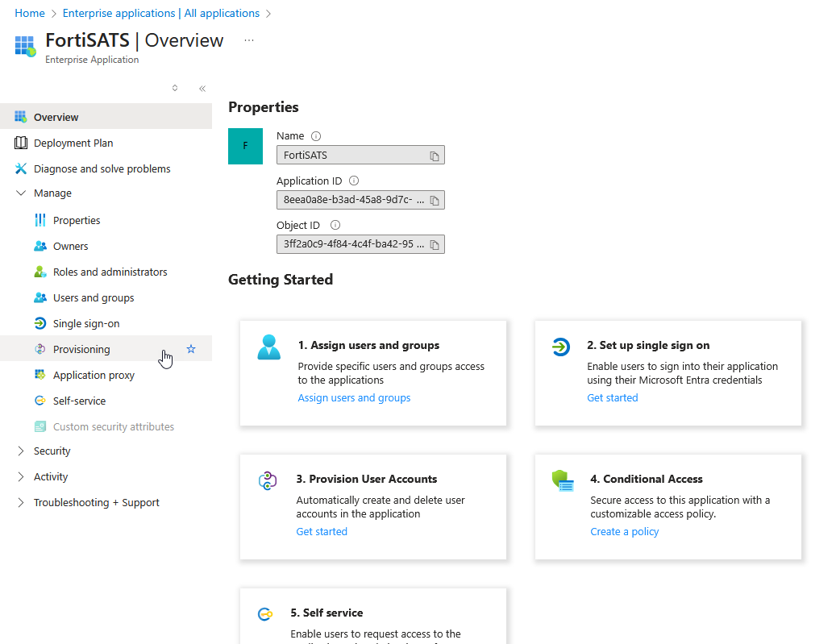836x644 pixels.
Task: Go to Home breadcrumb link
Action: point(30,13)
